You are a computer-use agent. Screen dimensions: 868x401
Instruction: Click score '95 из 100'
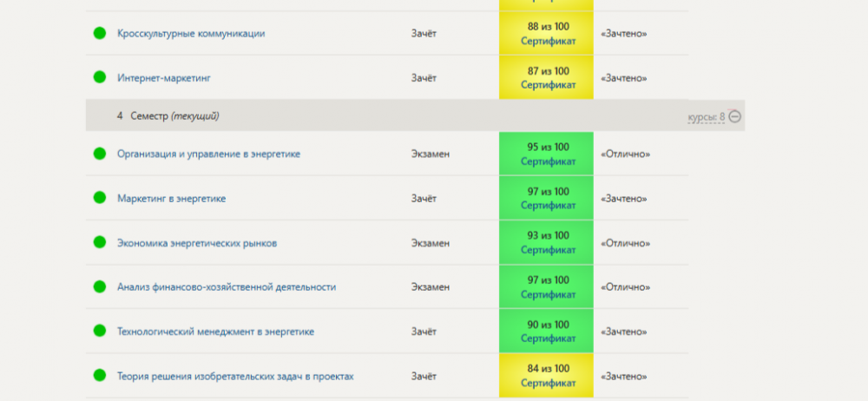point(548,148)
